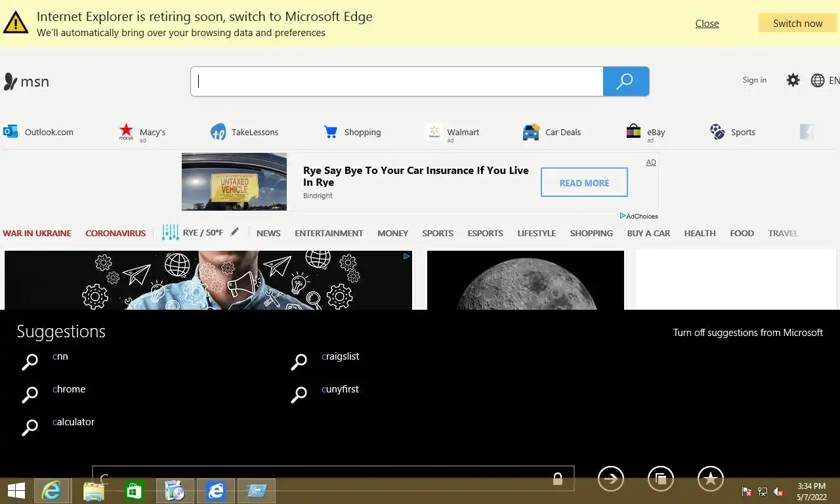
Task: Open the LIFESTYLE tab
Action: click(x=536, y=233)
